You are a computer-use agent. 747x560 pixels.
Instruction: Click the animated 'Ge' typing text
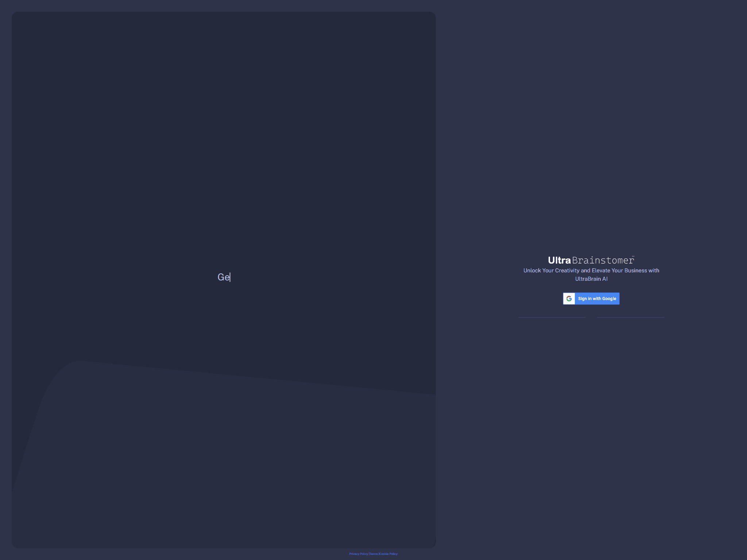pos(224,277)
